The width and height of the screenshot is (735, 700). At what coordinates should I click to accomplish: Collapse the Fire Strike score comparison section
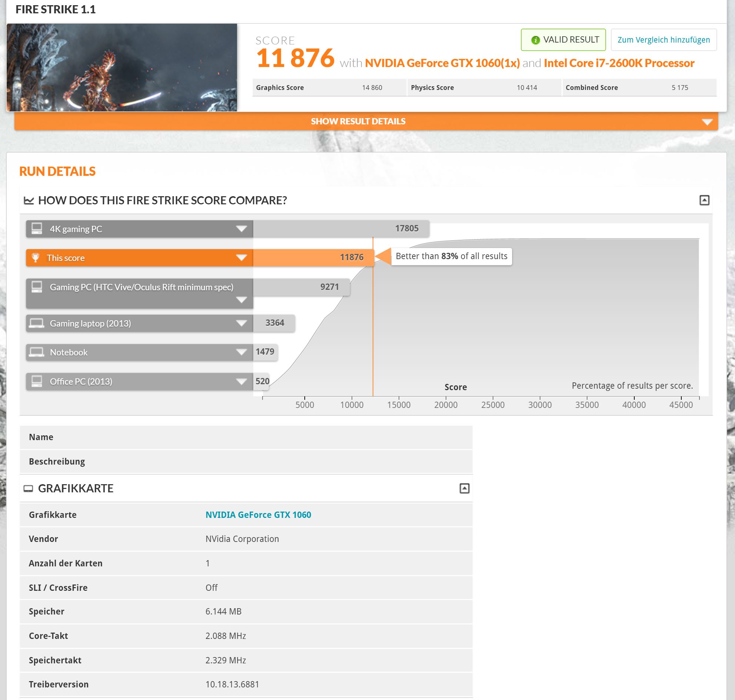click(x=704, y=200)
